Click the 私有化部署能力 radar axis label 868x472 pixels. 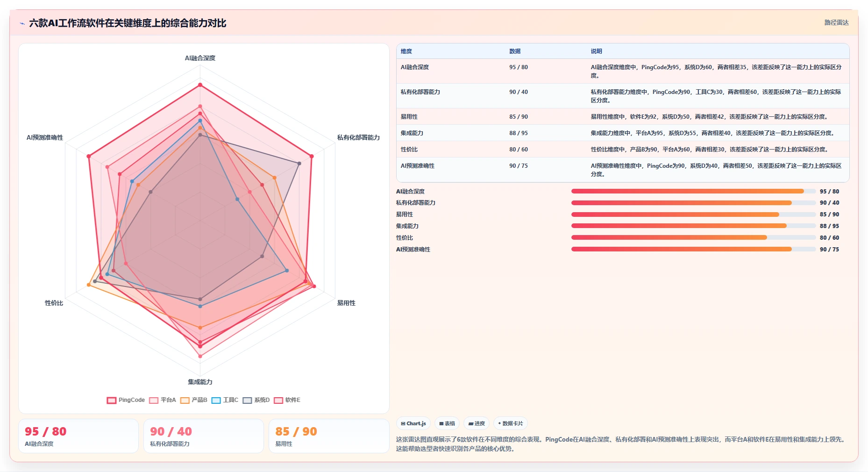click(x=358, y=137)
